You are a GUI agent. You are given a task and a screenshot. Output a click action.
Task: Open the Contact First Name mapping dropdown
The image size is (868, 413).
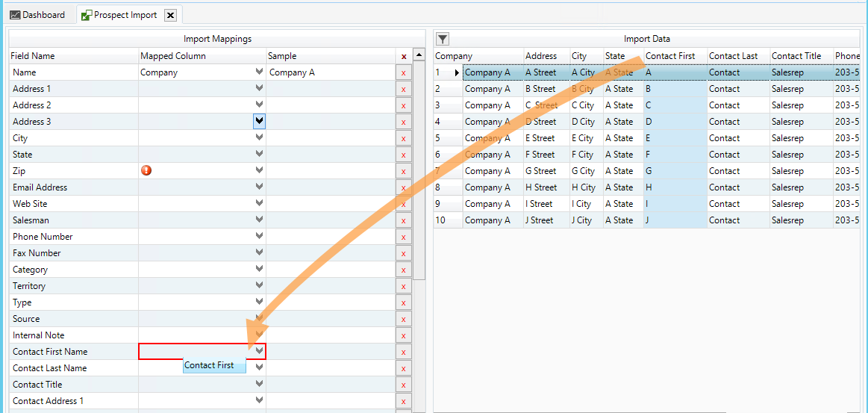click(259, 351)
